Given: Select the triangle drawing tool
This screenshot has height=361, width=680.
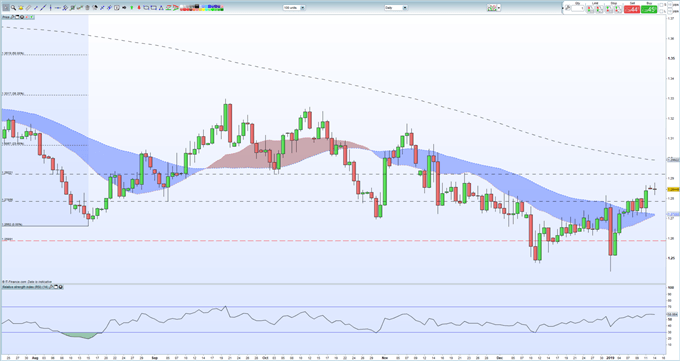Looking at the screenshot, I should [x=161, y=8].
